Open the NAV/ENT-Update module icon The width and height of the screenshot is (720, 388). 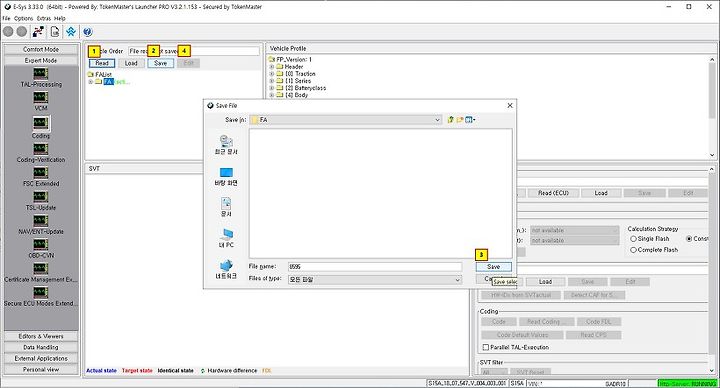point(40,220)
